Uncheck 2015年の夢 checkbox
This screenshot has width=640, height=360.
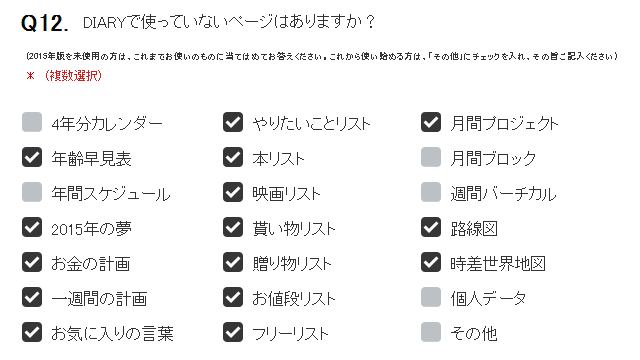click(x=32, y=227)
